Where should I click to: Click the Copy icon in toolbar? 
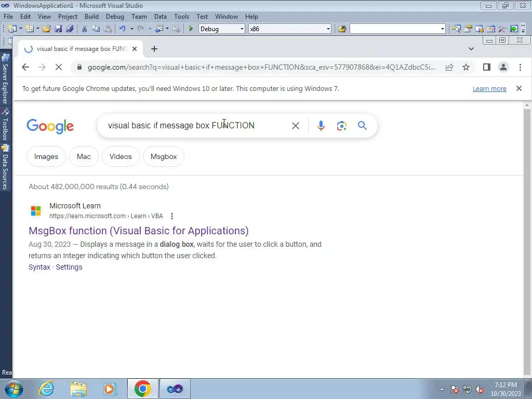point(96,29)
